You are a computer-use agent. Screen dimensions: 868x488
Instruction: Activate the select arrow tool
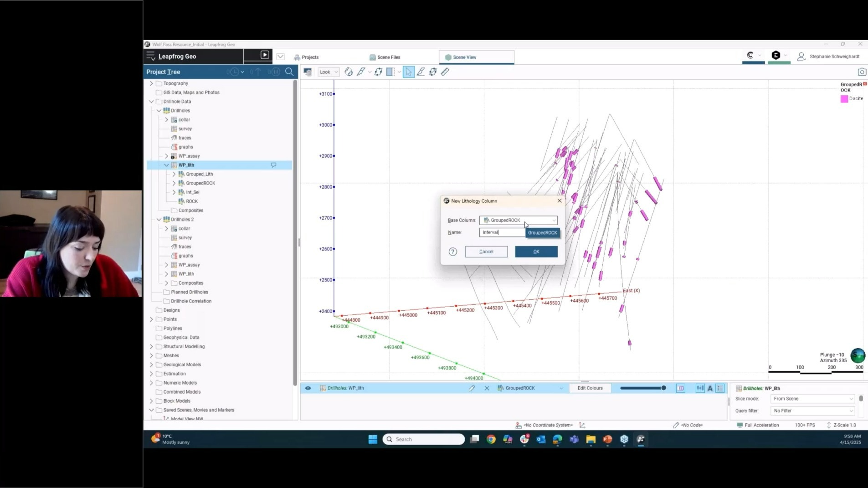coord(409,72)
